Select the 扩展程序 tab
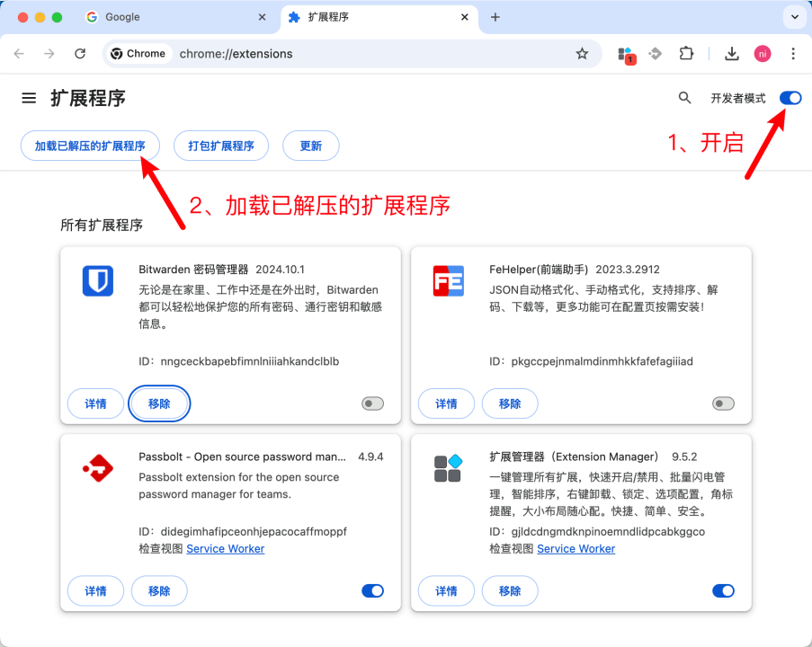The height and width of the screenshot is (647, 812). (379, 17)
